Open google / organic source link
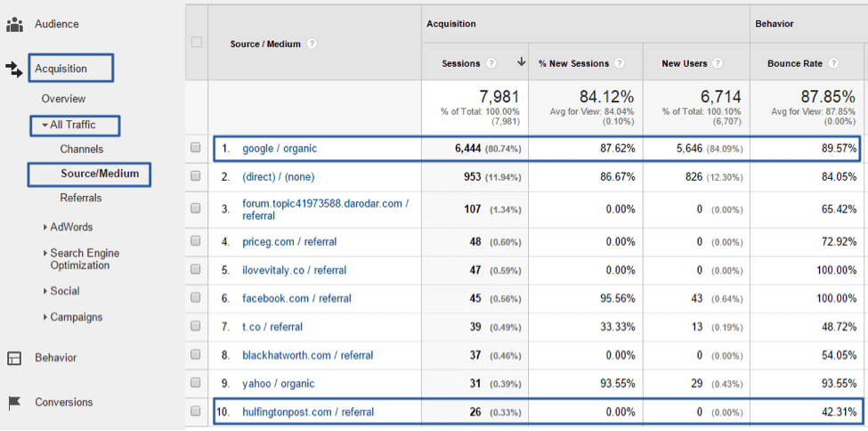This screenshot has width=868, height=431. [280, 149]
